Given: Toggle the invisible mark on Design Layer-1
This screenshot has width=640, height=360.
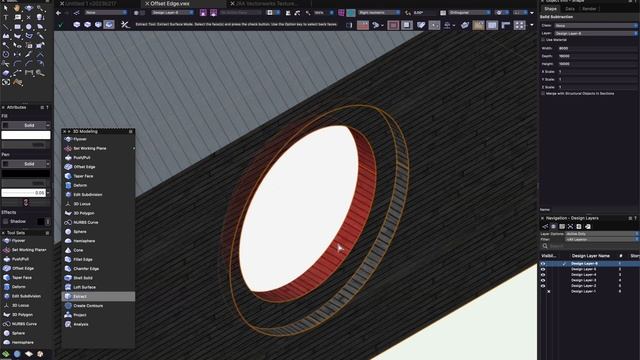Looking at the screenshot, I should [549, 291].
